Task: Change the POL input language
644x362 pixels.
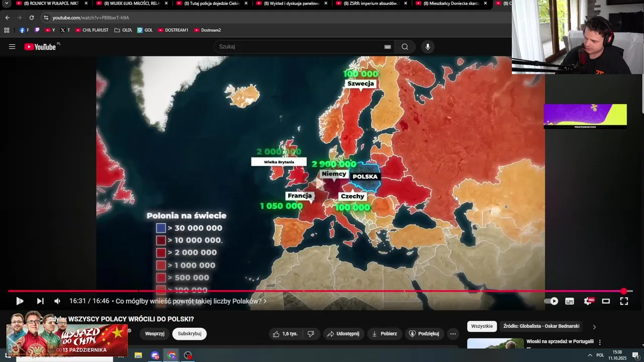Action: 600,355
